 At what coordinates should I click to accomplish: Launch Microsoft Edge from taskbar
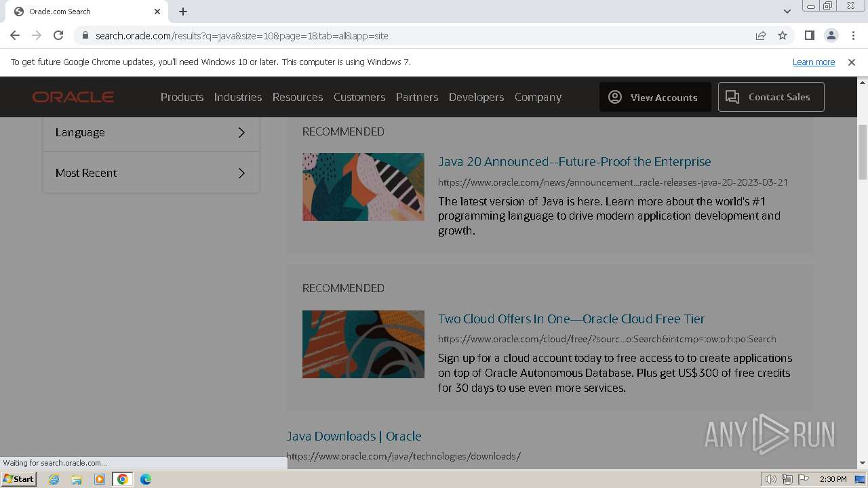146,479
